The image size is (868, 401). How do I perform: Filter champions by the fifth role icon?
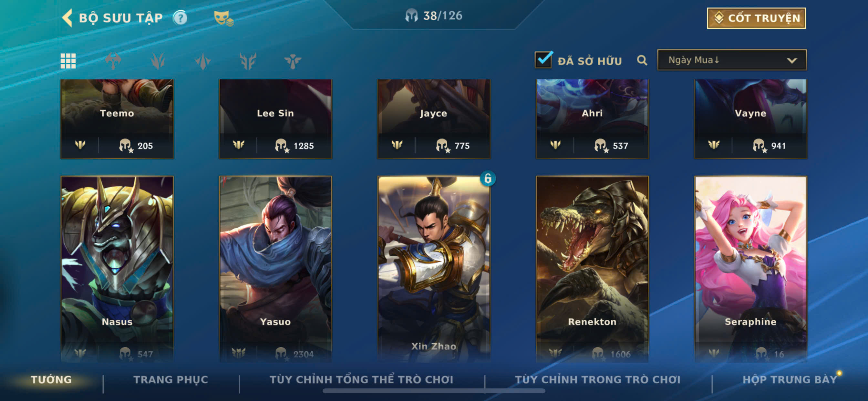pos(293,61)
